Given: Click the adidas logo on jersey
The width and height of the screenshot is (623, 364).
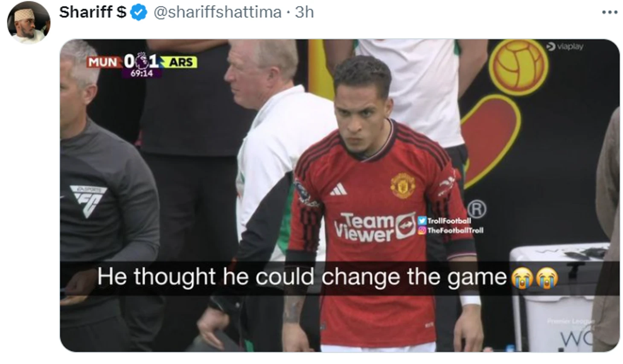Looking at the screenshot, I should tap(338, 189).
